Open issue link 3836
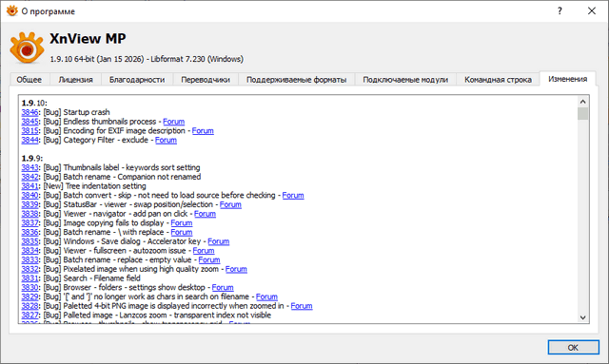This screenshot has height=364, width=609. tap(29, 232)
